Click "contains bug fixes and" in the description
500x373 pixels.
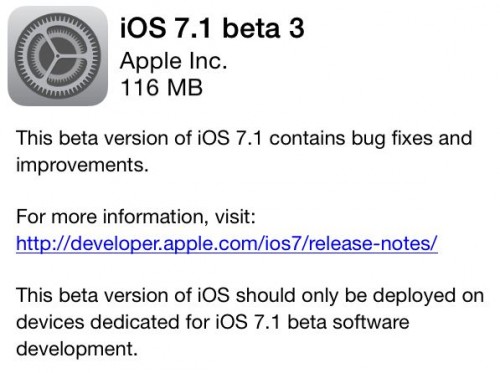coord(371,138)
